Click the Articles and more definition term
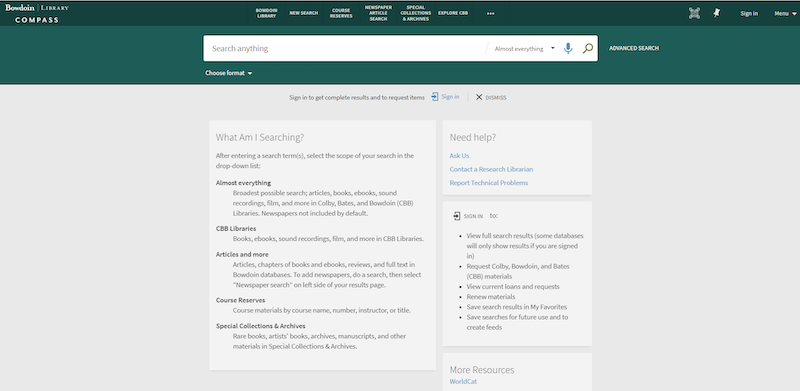 pos(242,254)
